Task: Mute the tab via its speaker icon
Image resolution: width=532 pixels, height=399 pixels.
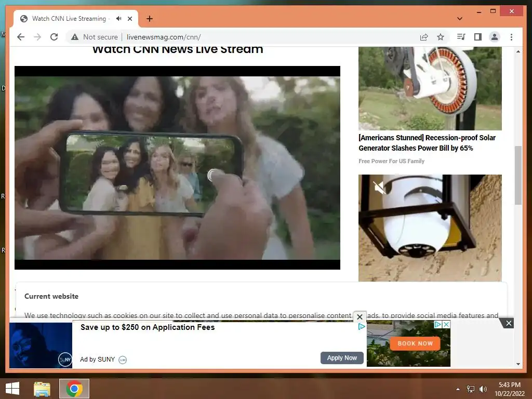Action: pos(118,19)
